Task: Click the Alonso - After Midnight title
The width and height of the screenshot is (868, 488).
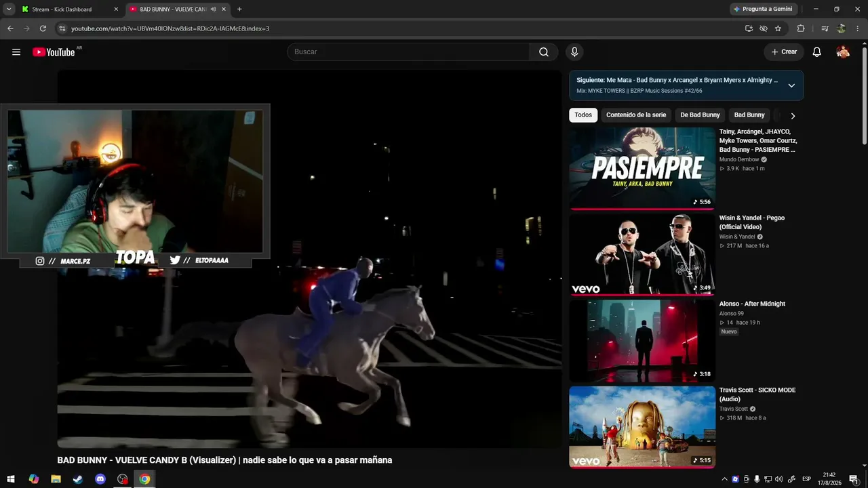Action: 753,304
